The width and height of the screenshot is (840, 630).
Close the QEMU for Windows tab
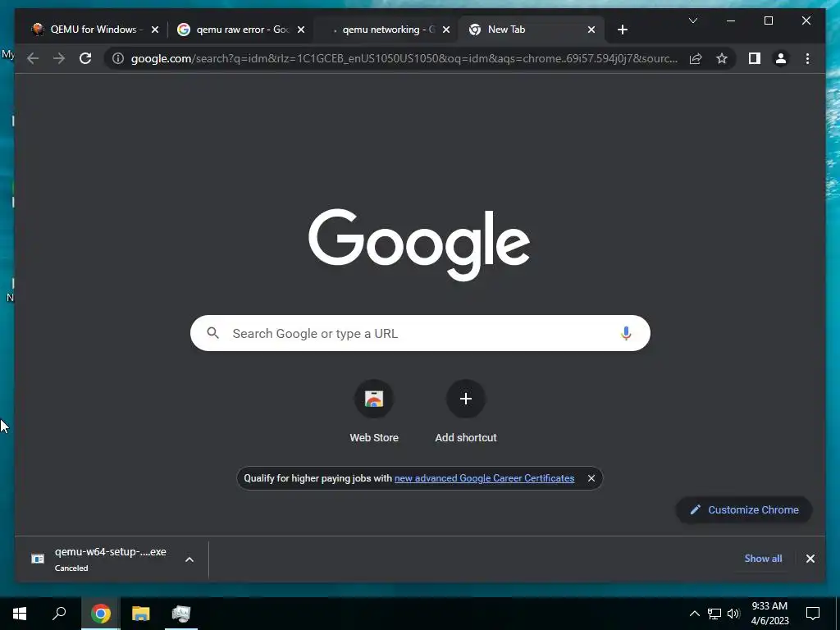click(x=155, y=30)
